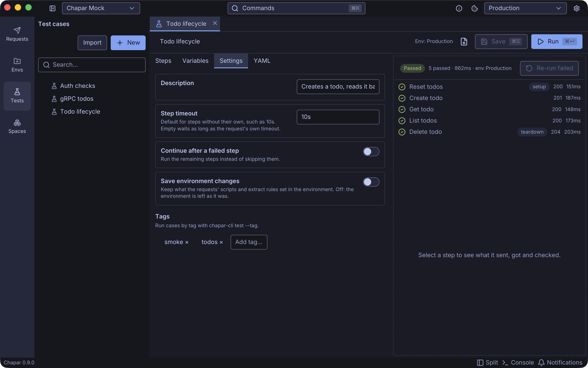The image size is (588, 368).
Task: Click the export file icon beside Env: Production
Action: coord(464,42)
